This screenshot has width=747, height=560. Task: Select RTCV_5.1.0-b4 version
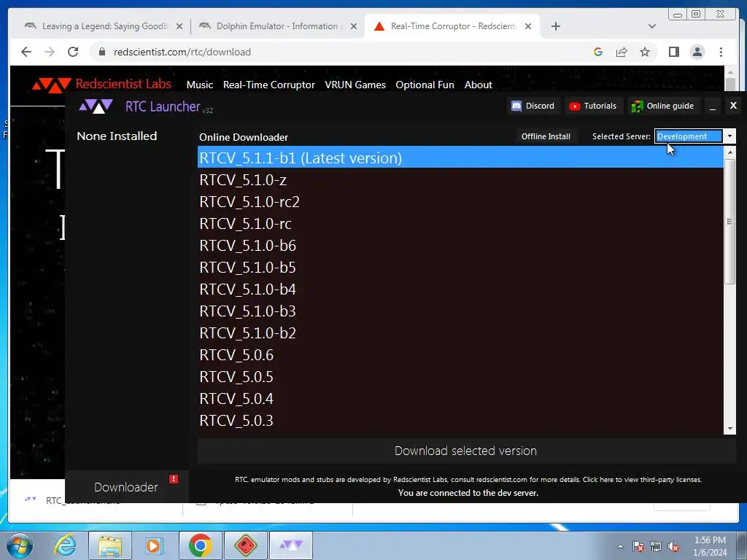click(460, 289)
